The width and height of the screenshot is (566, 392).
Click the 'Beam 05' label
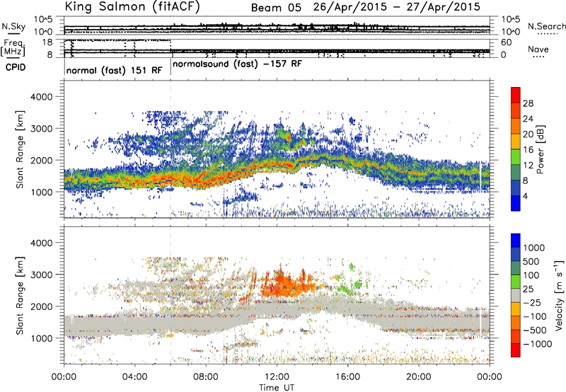tap(276, 8)
